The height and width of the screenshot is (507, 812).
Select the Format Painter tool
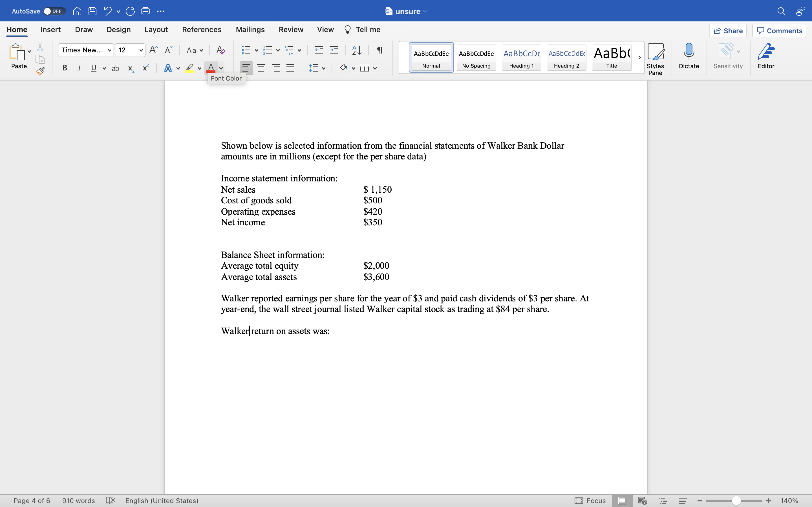tap(40, 71)
